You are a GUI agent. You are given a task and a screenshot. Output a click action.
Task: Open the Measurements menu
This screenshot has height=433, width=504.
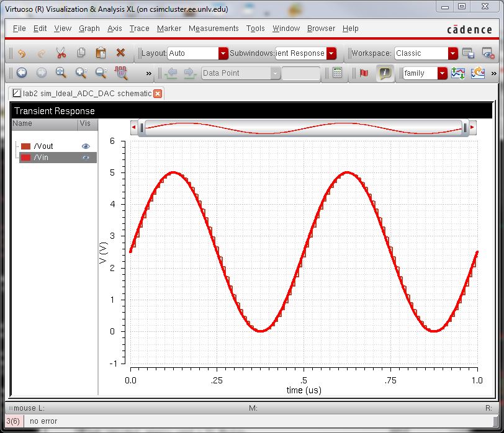[x=214, y=29]
